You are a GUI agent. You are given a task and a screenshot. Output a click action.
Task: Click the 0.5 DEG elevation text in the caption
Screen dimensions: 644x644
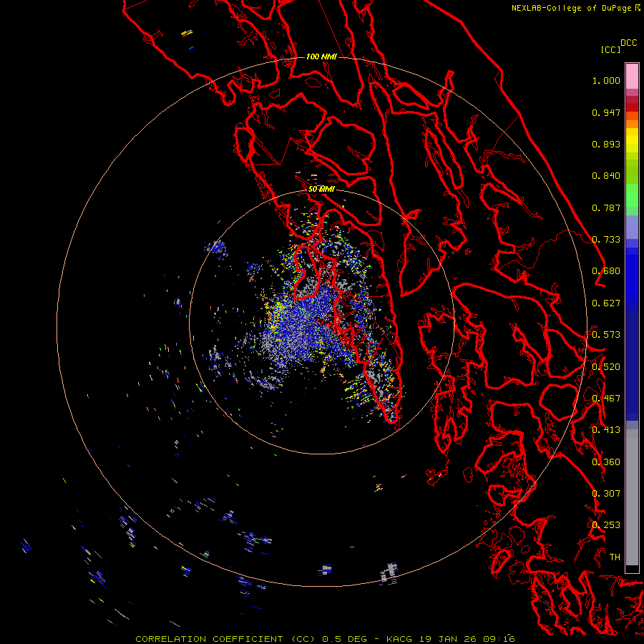(345, 639)
